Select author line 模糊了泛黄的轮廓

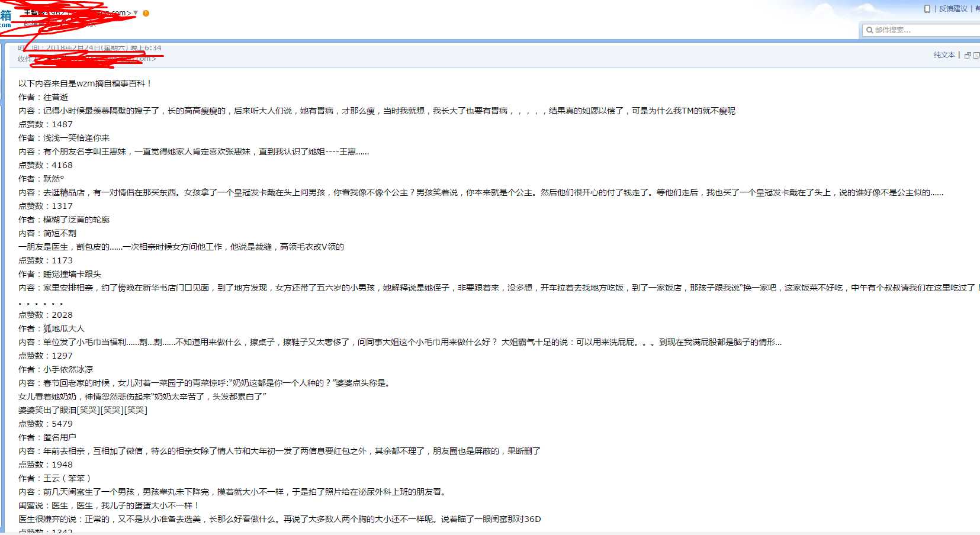click(64, 220)
